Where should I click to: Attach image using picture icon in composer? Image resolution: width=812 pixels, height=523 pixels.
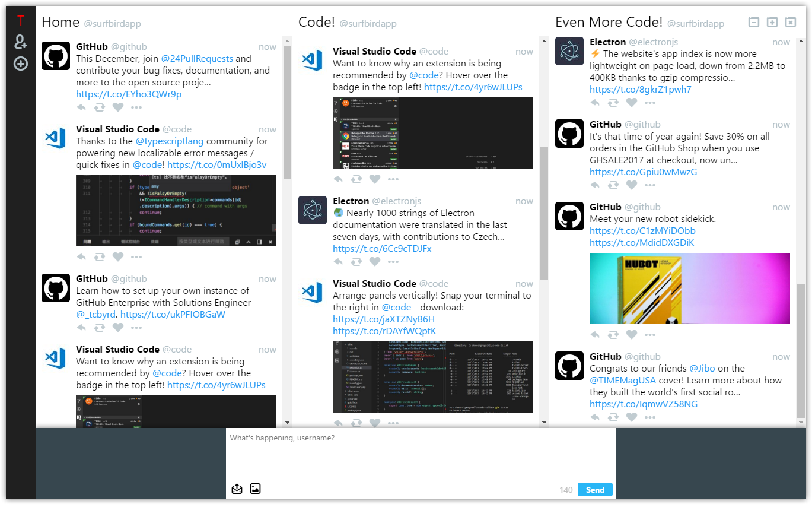pyautogui.click(x=255, y=489)
